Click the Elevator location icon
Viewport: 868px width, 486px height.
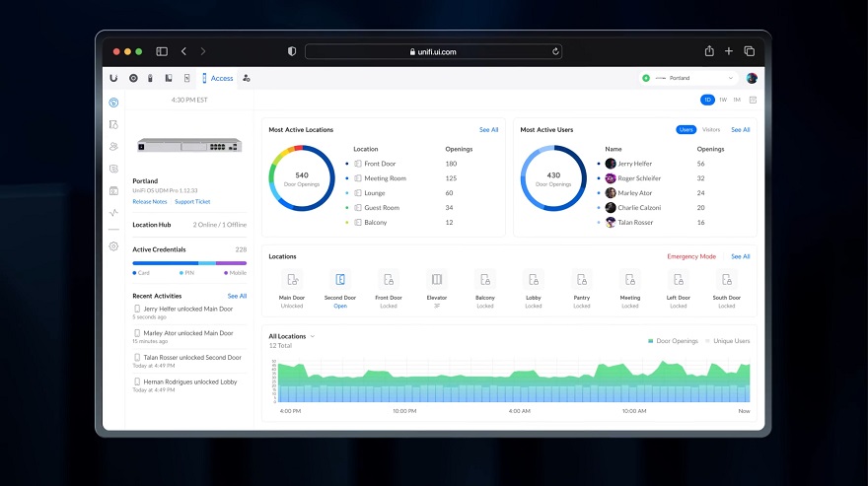tap(436, 280)
